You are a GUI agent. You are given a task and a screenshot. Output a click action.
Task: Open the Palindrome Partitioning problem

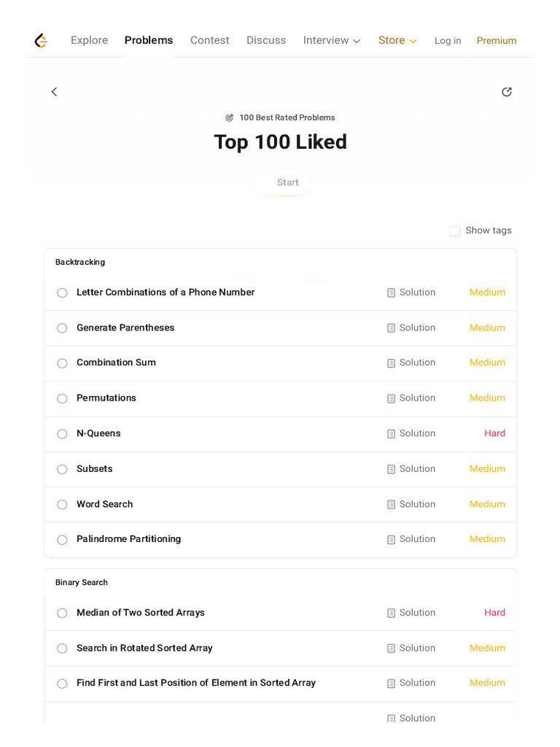coord(128,539)
